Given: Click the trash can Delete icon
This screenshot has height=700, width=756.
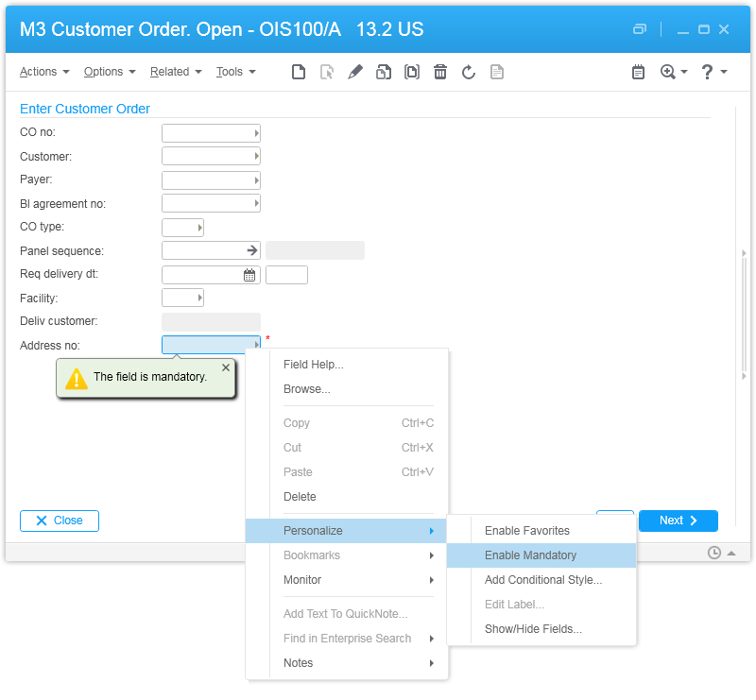Looking at the screenshot, I should pyautogui.click(x=440, y=72).
